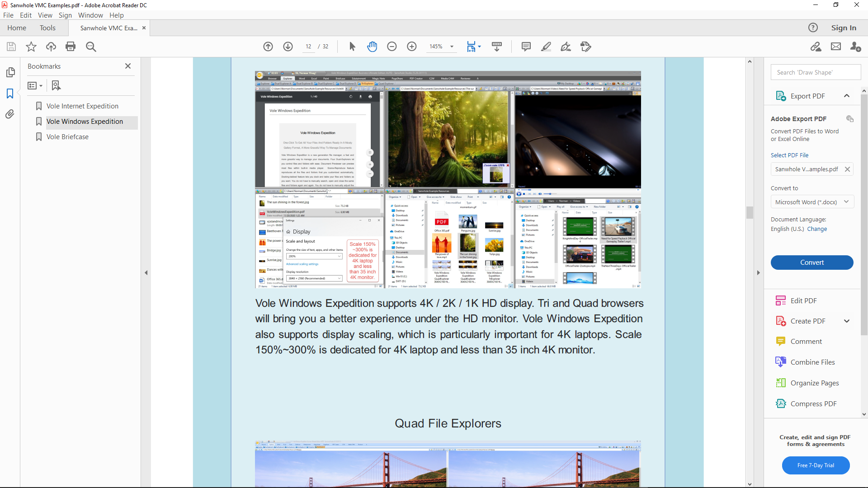Image resolution: width=868 pixels, height=488 pixels.
Task: Open the Sign menu
Action: 65,15
